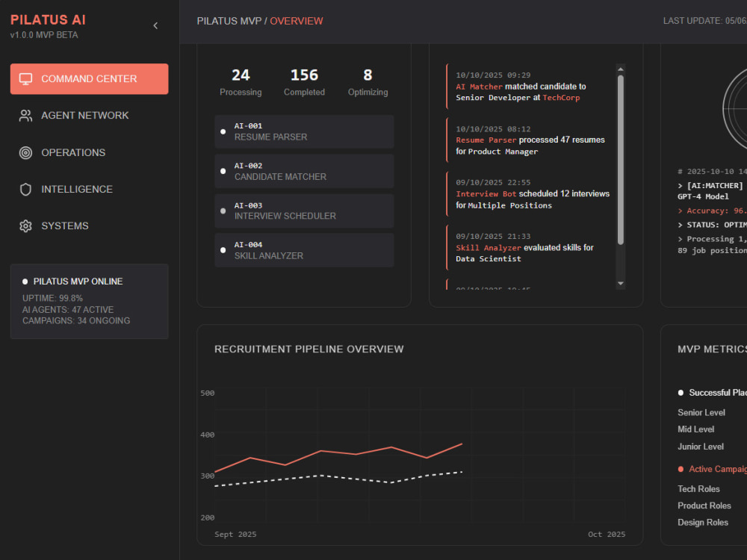This screenshot has height=560, width=747.
Task: Click the PILATUS MVP ONLINE status dot
Action: [x=25, y=282]
